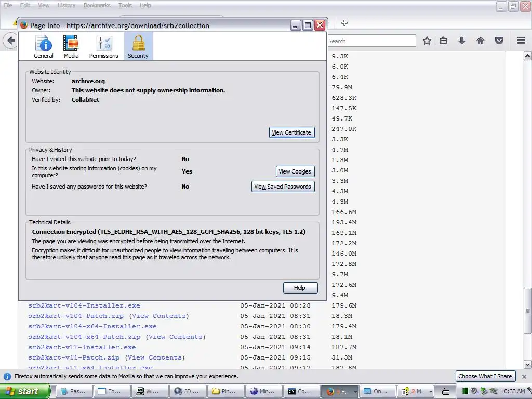Screen dimensions: 532x399
Task: Click the on-screen keyboard tray icon
Action: pos(446,392)
